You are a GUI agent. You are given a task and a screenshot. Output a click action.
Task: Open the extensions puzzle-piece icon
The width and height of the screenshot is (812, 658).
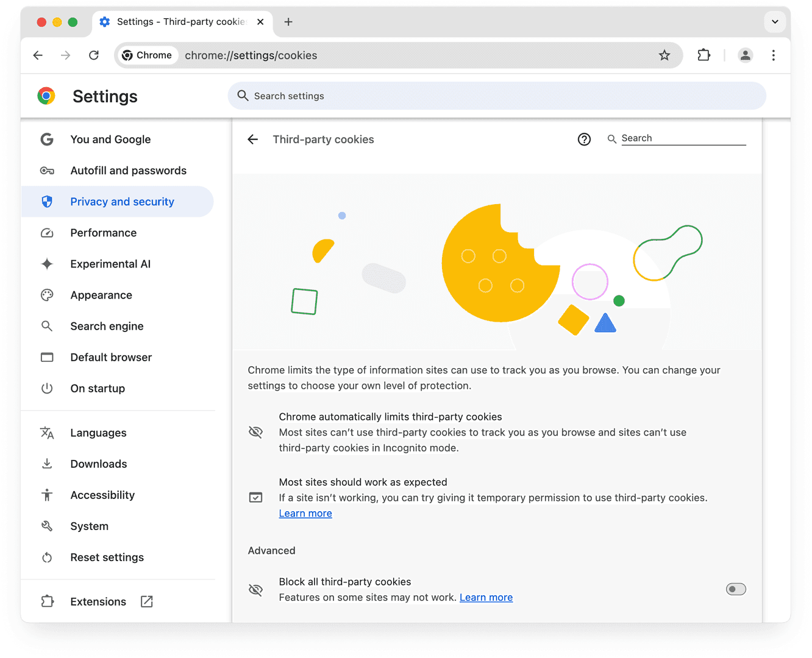[x=703, y=55]
